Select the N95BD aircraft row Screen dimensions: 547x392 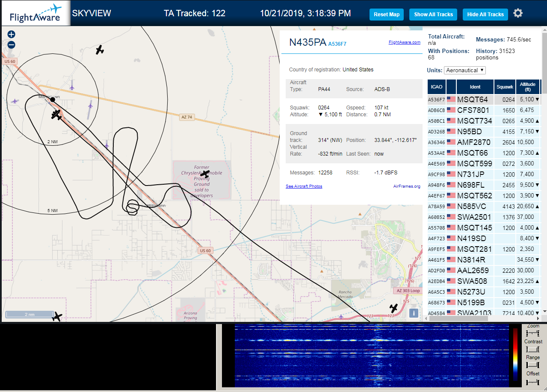tap(484, 131)
